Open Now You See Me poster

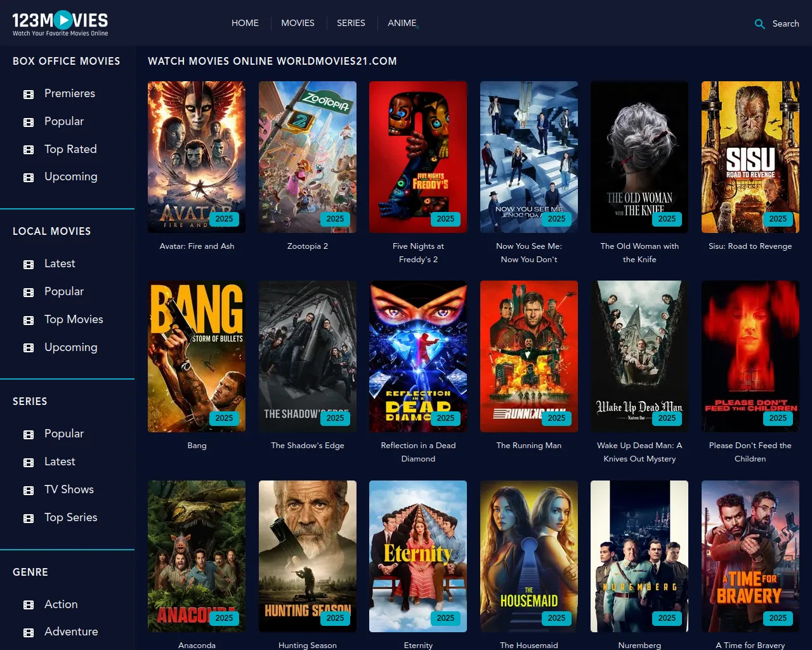coord(529,157)
